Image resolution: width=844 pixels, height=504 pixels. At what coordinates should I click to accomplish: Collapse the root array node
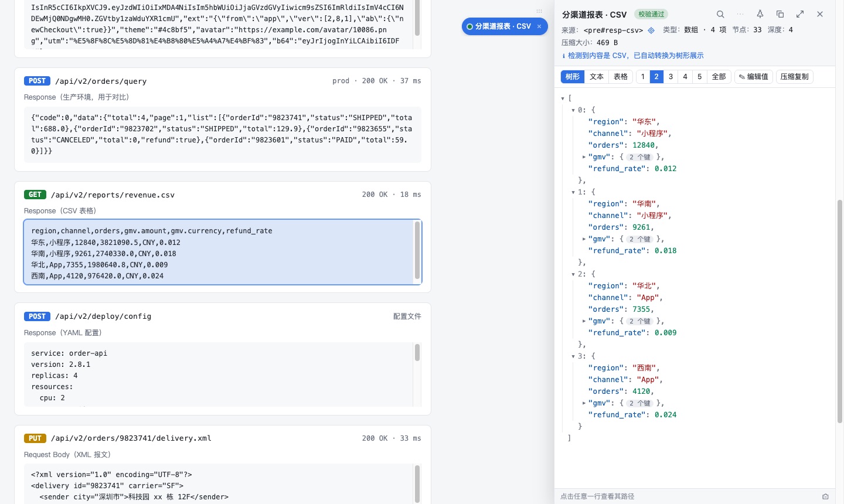coord(563,98)
